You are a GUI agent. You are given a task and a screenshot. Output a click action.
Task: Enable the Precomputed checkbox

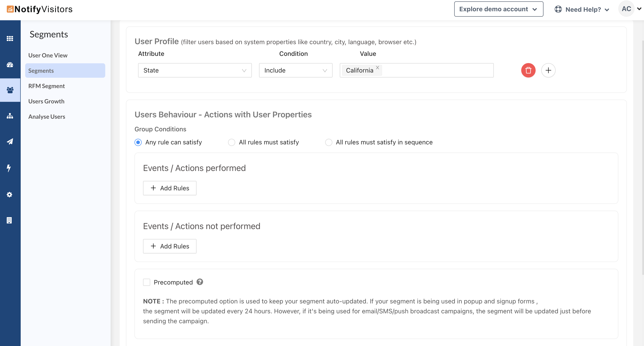(147, 282)
